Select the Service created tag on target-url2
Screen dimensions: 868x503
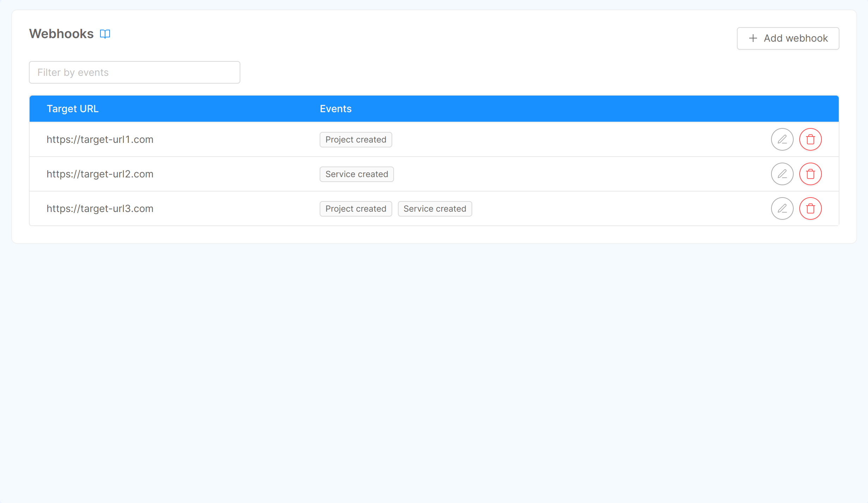click(x=356, y=174)
